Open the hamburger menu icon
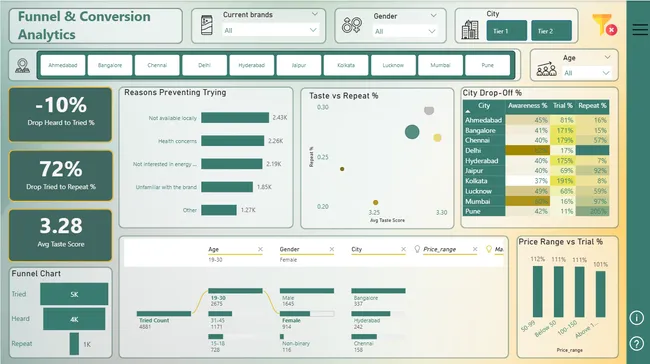This screenshot has width=650, height=364. 640,29
